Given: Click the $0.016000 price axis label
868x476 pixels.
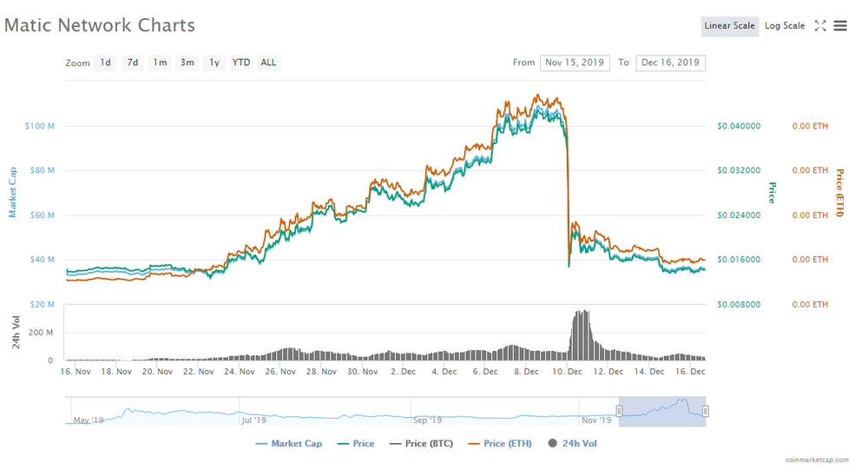Looking at the screenshot, I should pos(739,260).
